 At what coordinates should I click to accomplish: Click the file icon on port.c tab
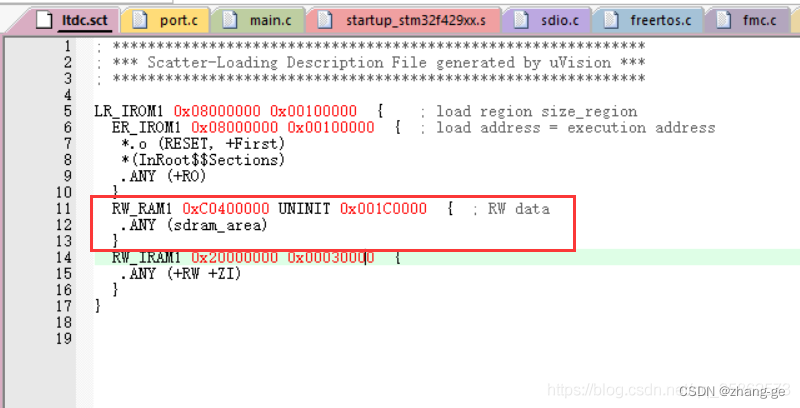pyautogui.click(x=139, y=20)
